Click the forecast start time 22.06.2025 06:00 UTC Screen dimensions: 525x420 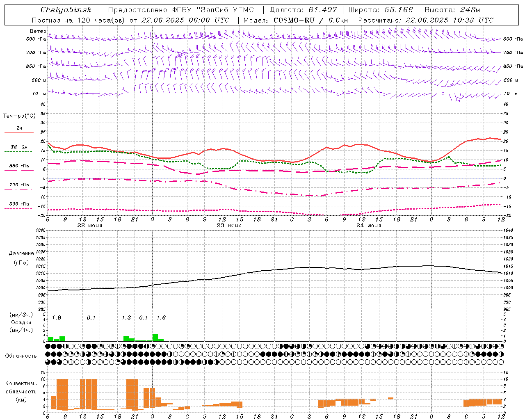185,20
